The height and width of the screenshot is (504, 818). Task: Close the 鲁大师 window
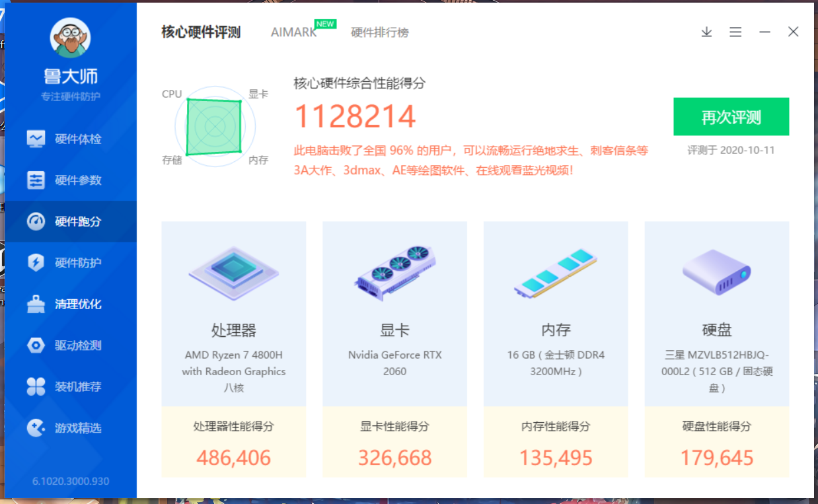click(x=794, y=32)
